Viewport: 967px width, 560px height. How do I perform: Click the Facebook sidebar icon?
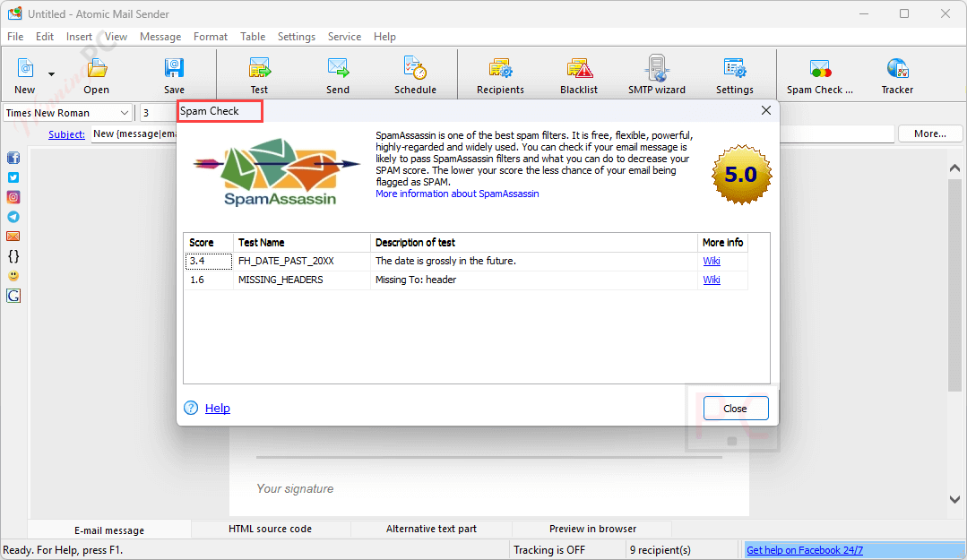click(13, 158)
